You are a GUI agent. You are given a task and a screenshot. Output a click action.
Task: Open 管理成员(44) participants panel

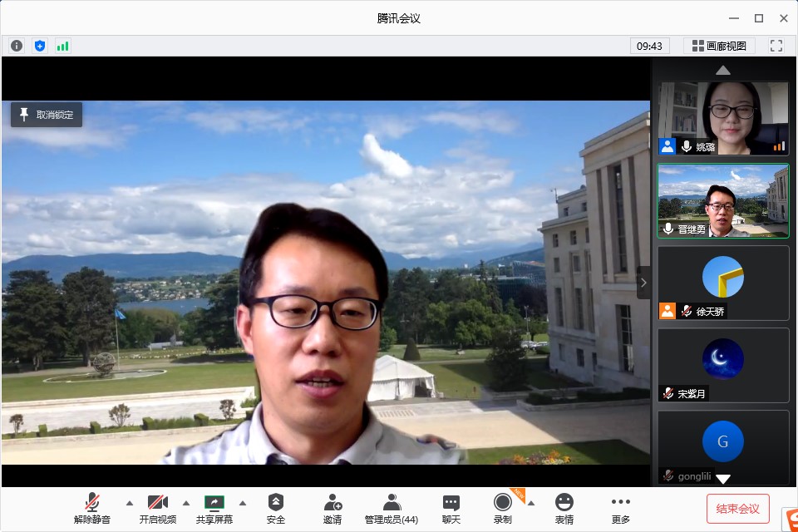[x=392, y=509]
